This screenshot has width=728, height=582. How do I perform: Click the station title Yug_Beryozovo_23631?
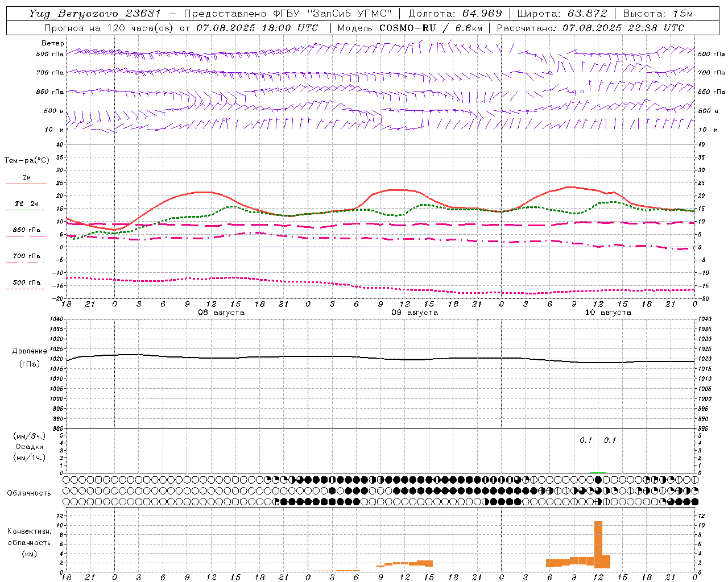click(95, 14)
